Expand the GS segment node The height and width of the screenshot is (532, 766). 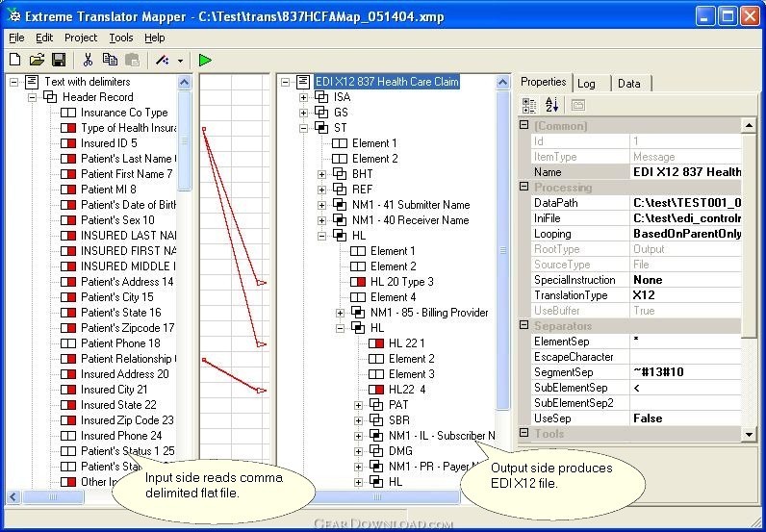pos(304,113)
